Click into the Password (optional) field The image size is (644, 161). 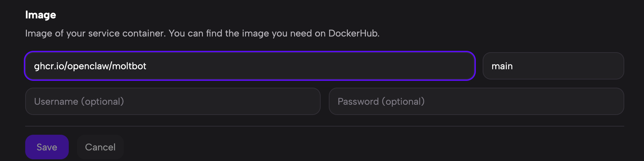(x=476, y=101)
